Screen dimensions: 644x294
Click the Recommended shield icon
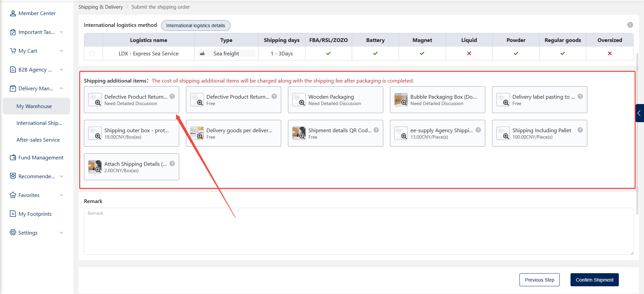[x=13, y=176]
